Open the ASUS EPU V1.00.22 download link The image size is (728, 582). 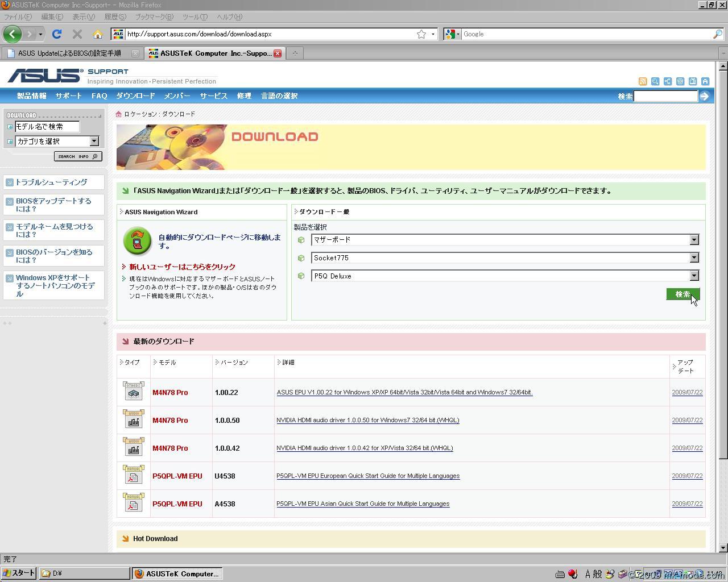[x=404, y=393]
